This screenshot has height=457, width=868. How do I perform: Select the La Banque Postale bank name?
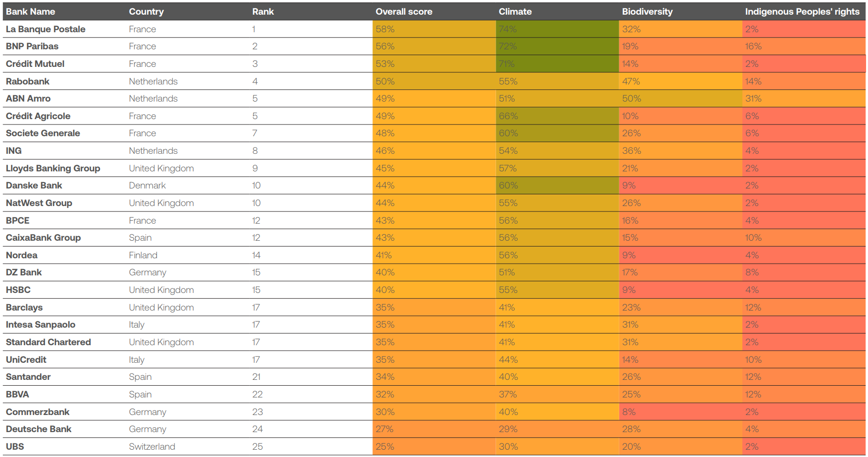click(x=45, y=29)
